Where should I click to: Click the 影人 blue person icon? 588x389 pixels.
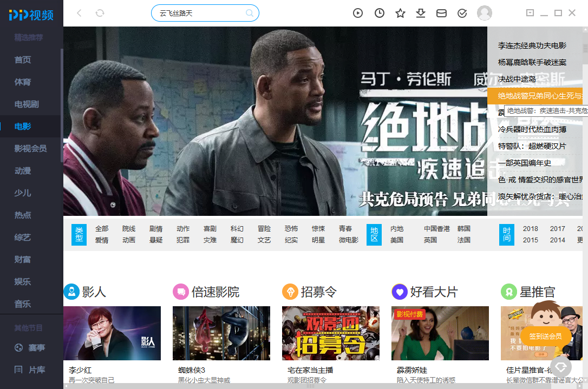(71, 292)
